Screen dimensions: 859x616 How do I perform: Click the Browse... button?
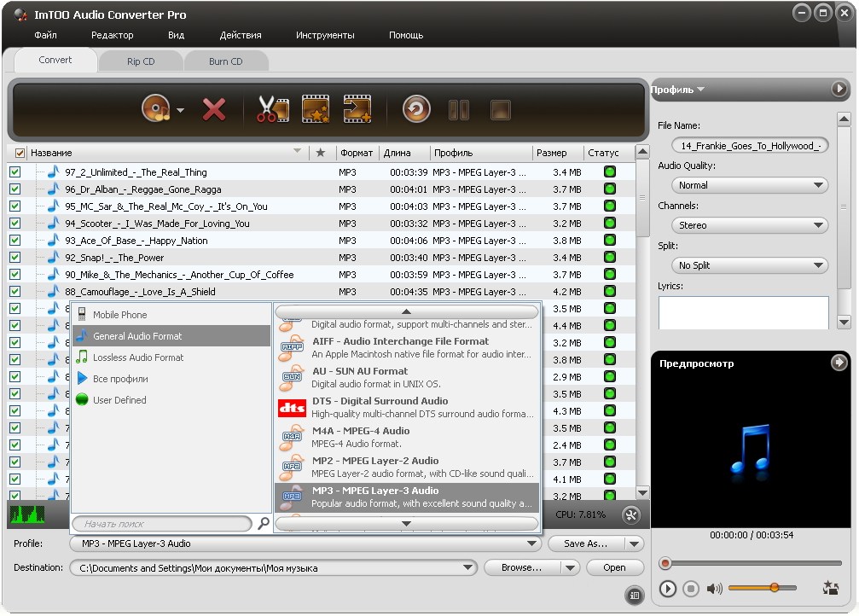coord(521,567)
